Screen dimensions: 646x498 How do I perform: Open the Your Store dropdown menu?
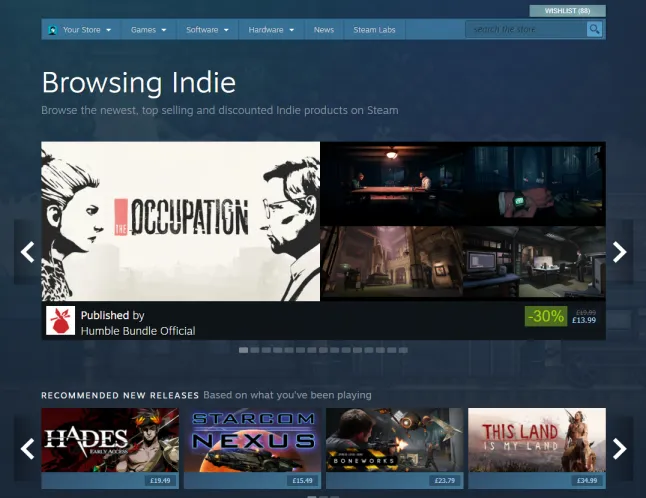pos(81,30)
